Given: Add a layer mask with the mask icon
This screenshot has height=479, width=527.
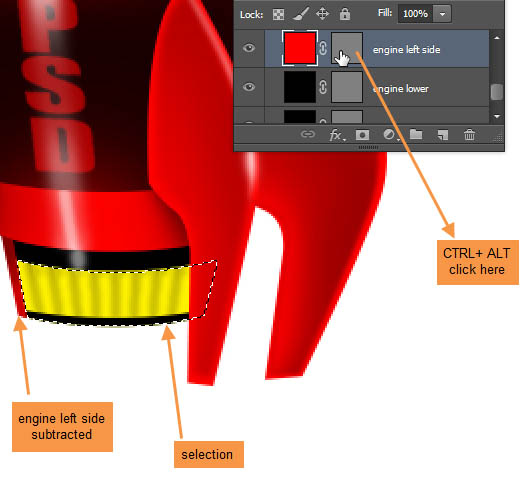Looking at the screenshot, I should click(362, 135).
